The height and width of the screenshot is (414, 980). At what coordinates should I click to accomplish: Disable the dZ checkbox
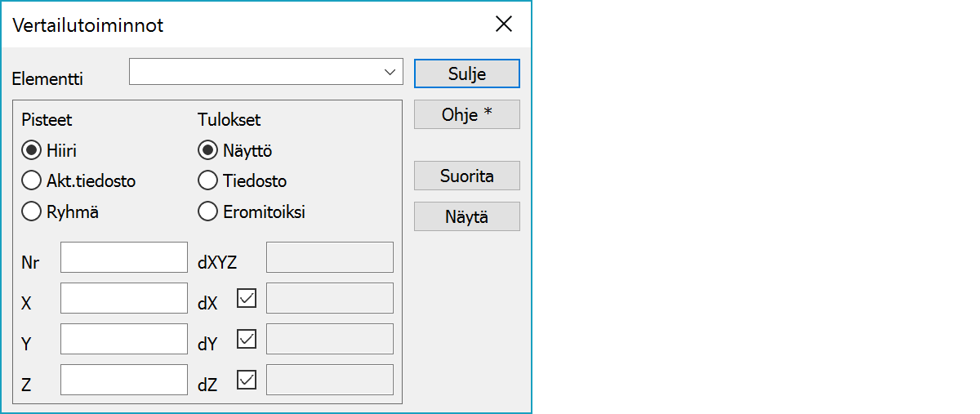(x=247, y=380)
